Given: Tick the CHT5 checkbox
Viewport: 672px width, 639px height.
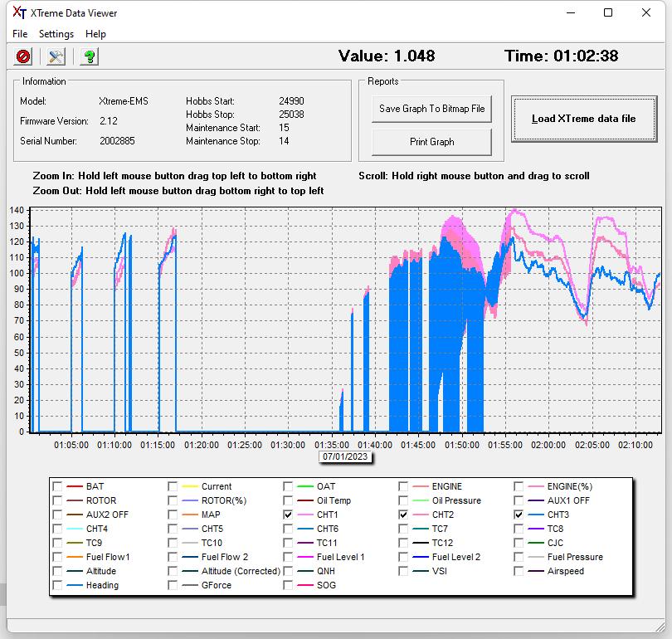Looking at the screenshot, I should pyautogui.click(x=173, y=529).
